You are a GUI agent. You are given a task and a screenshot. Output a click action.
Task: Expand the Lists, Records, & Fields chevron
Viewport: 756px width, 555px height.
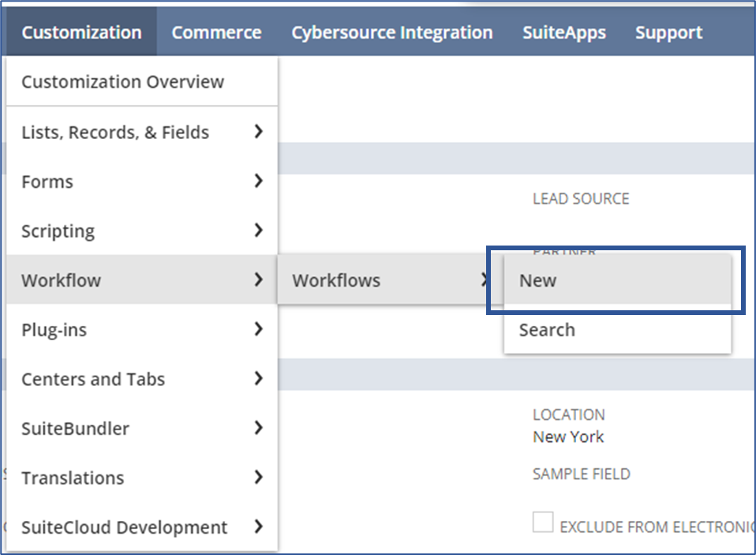pyautogui.click(x=259, y=131)
